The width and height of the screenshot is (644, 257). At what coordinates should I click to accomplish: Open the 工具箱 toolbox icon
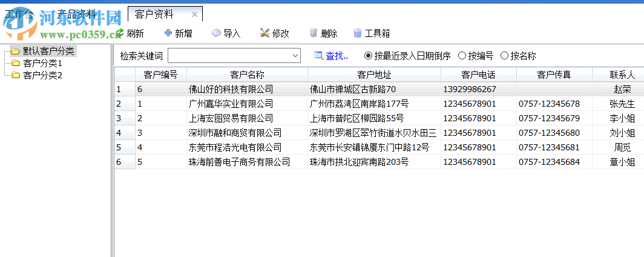point(358,33)
